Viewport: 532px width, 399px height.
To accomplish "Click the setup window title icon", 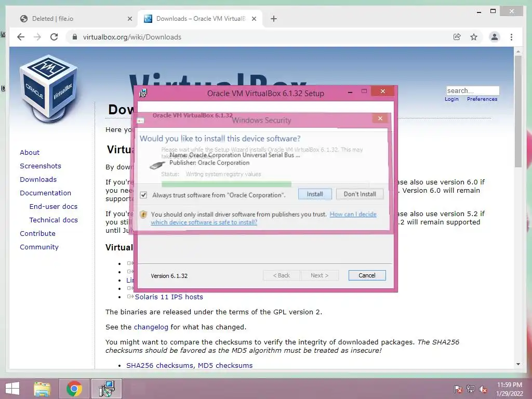I will [143, 93].
